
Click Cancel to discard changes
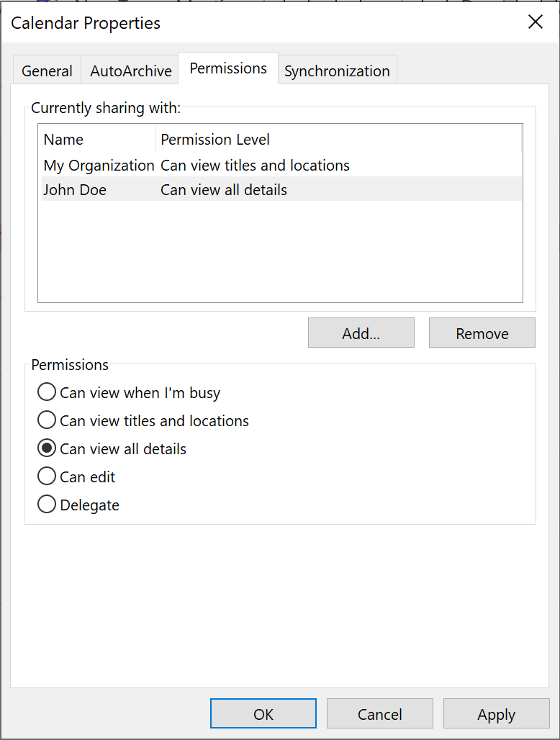click(x=379, y=714)
